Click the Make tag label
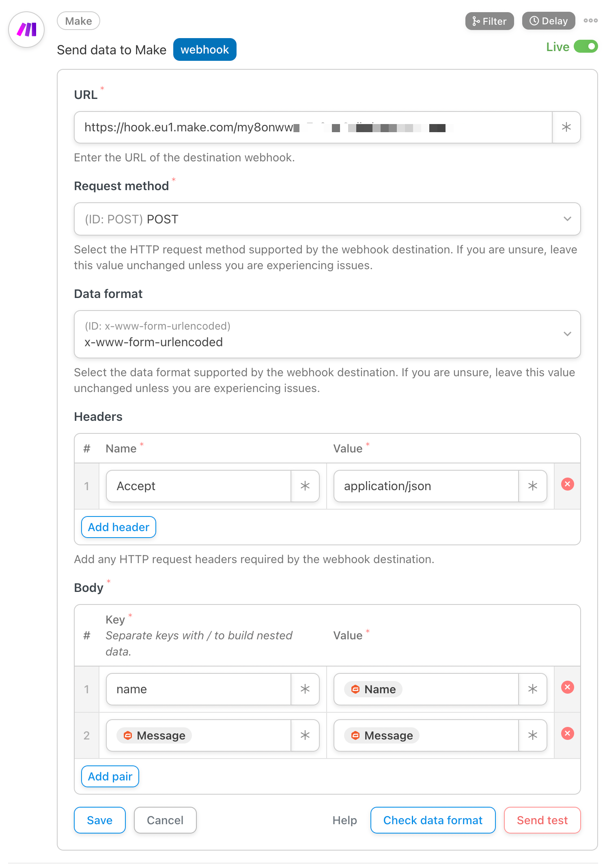607x868 pixels. [78, 21]
